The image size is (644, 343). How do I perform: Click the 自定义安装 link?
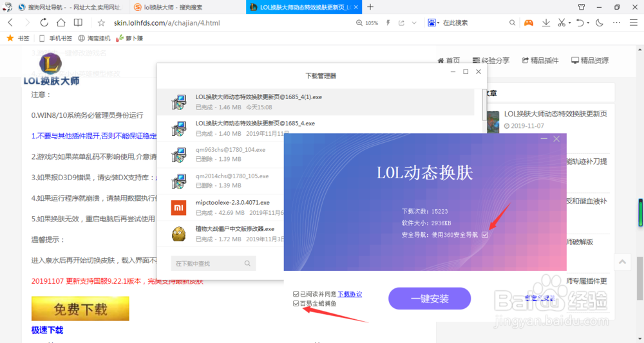point(540,299)
